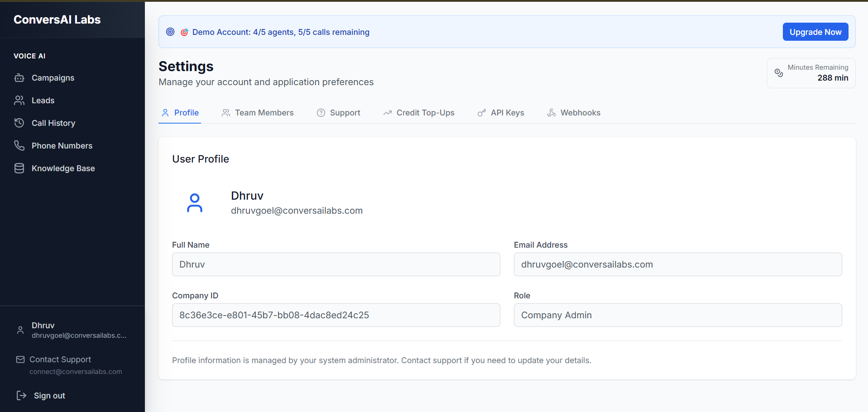Click the Contact Support envelope icon
The image size is (868, 412).
(x=20, y=359)
